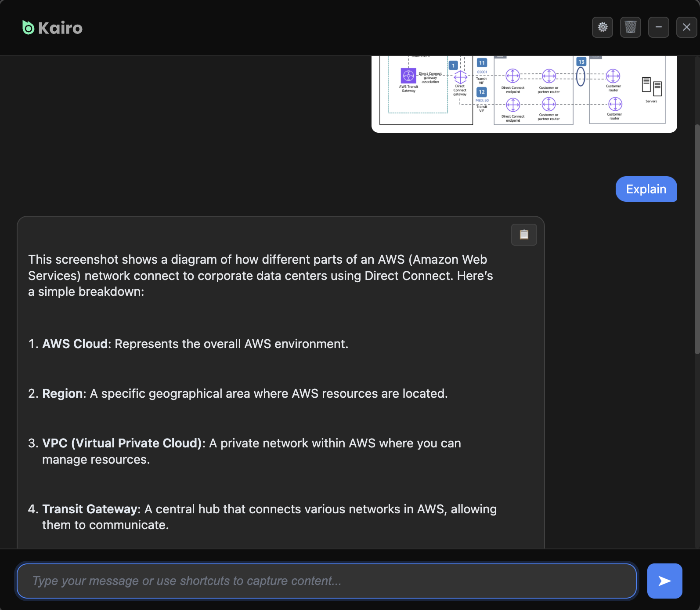This screenshot has height=610, width=700.
Task: Minimize the Kairo window
Action: tap(659, 27)
